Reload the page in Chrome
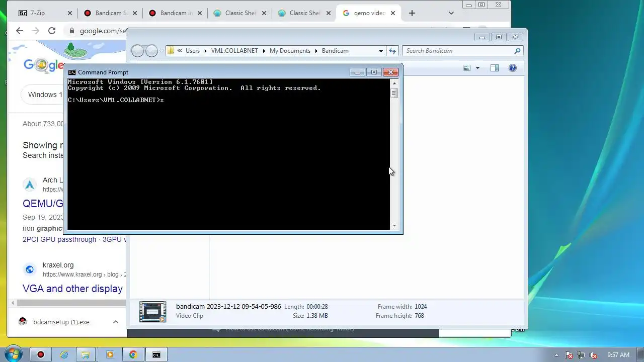644x362 pixels. click(52, 31)
